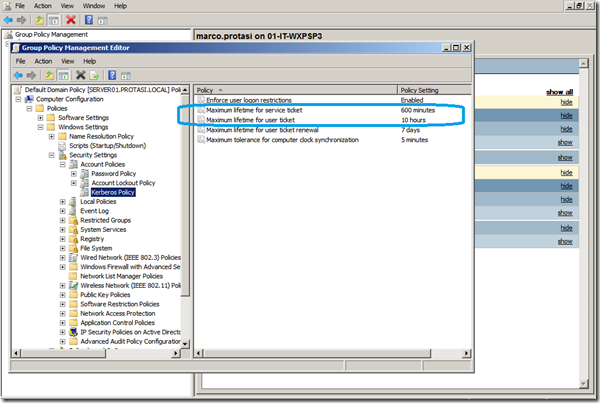Image resolution: width=600 pixels, height=403 pixels.
Task: Click the Back arrow in Group Policy Management toolbar
Action: point(8,20)
